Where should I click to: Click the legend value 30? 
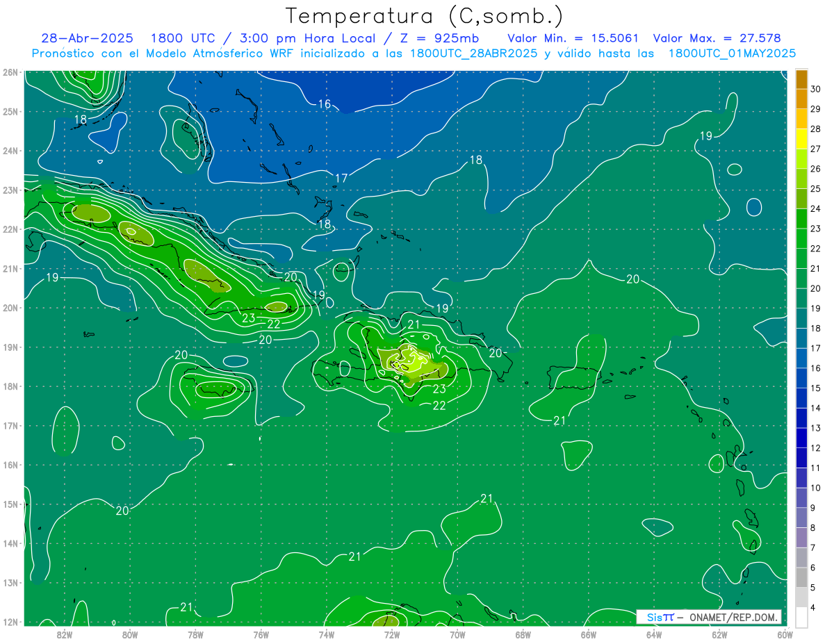815,89
